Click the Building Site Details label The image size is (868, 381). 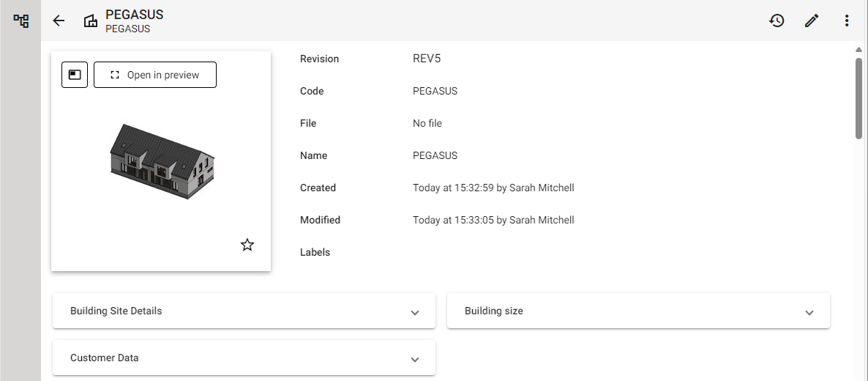tap(116, 311)
